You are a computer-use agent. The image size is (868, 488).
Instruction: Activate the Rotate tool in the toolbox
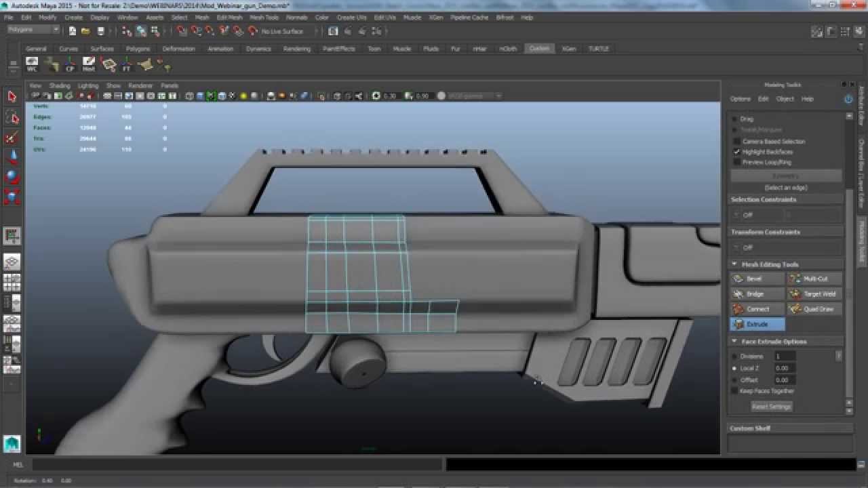coord(12,177)
